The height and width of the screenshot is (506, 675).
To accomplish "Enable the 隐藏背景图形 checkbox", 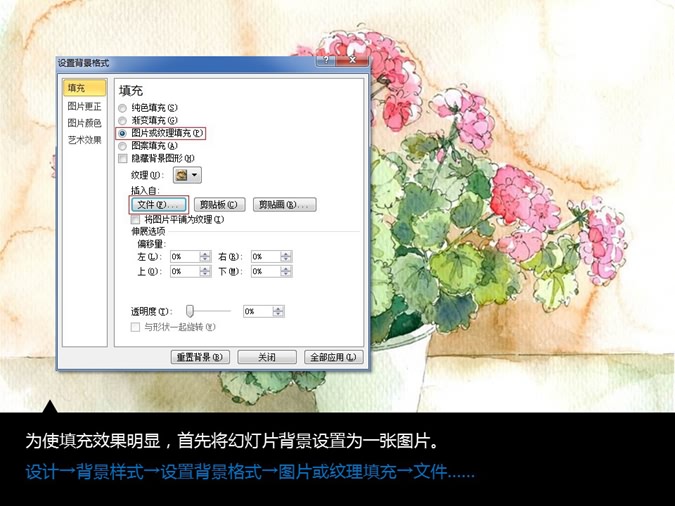I will coord(123,158).
